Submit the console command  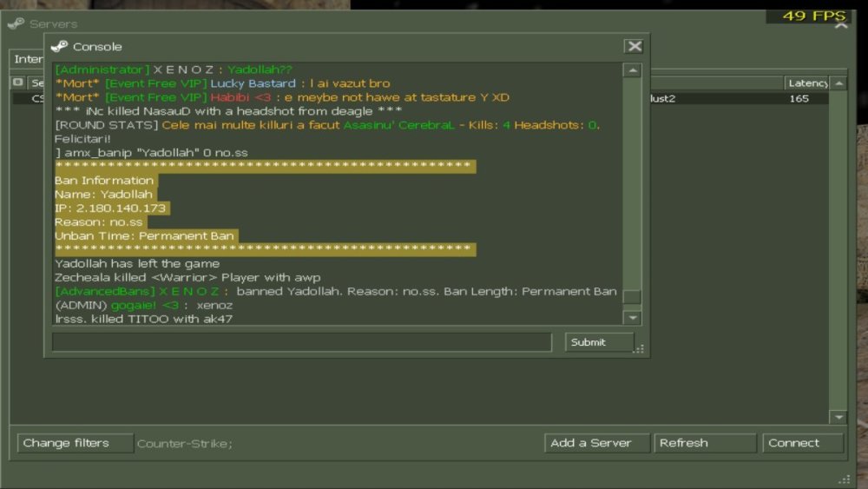coord(599,342)
